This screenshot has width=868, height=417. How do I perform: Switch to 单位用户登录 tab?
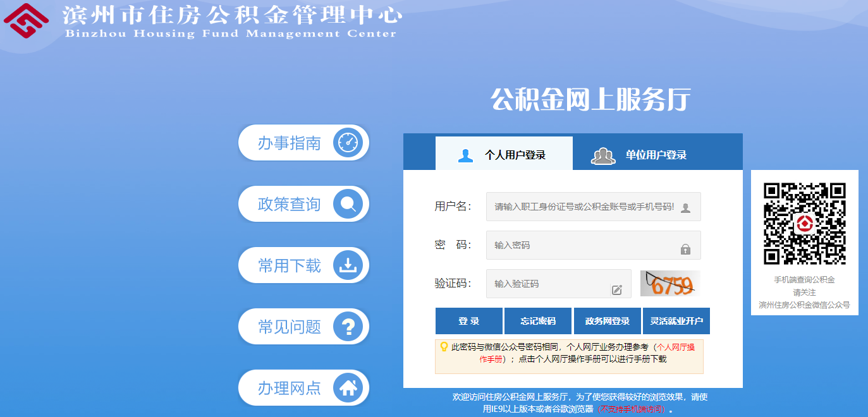click(639, 155)
